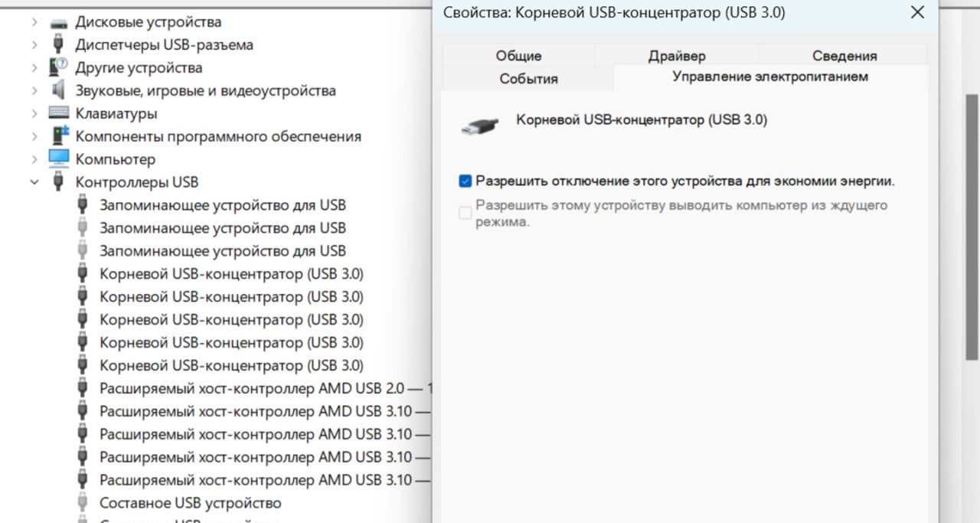Toggle the allow device to wake computer checkbox
980x523 pixels.
pos(465,213)
